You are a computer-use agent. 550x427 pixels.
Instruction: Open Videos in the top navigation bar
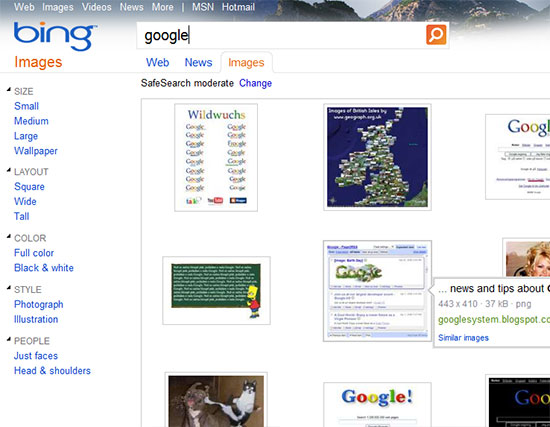click(x=96, y=7)
